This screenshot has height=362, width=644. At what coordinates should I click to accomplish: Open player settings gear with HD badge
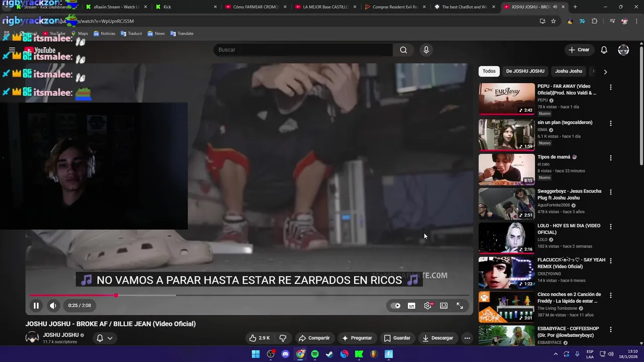coord(428,305)
